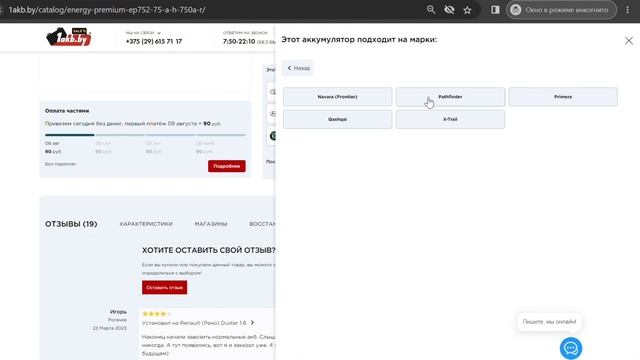Click the browser address bar URL
The width and height of the screenshot is (640, 360).
107,10
